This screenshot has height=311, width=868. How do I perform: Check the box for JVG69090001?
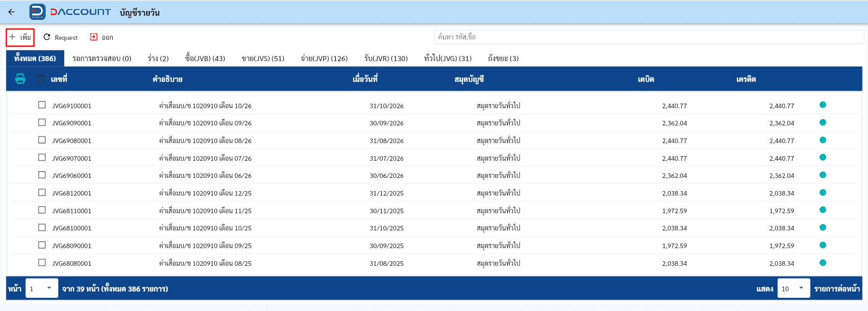[x=42, y=122]
